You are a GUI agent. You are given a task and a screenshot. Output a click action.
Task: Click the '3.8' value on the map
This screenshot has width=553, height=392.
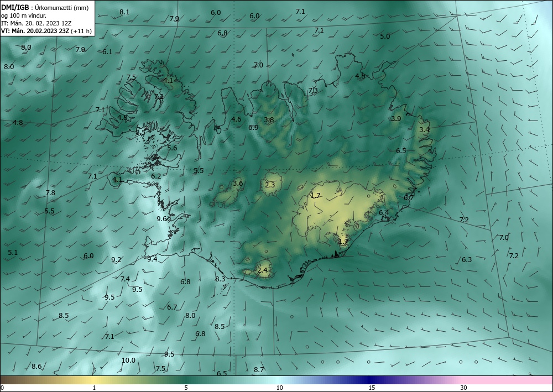click(x=269, y=120)
